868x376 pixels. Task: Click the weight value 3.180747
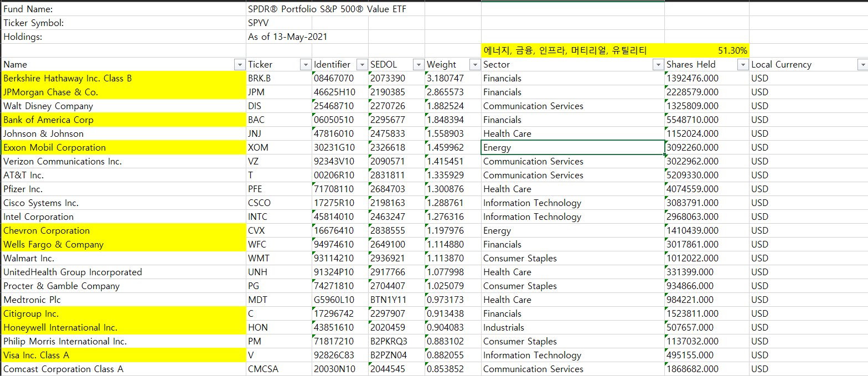pos(453,78)
